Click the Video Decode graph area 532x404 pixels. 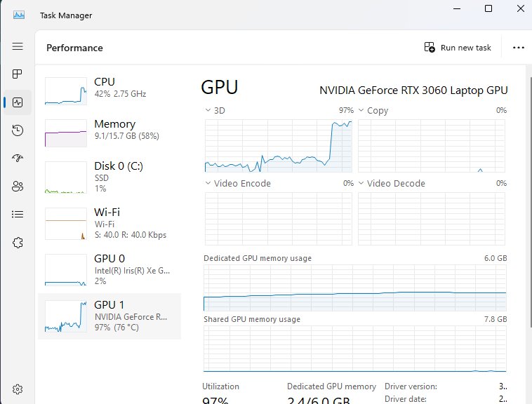coord(432,219)
